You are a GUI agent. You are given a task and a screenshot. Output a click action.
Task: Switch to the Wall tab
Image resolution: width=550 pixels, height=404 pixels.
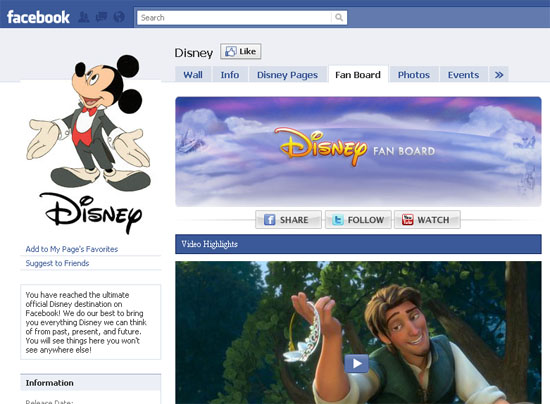pos(193,75)
